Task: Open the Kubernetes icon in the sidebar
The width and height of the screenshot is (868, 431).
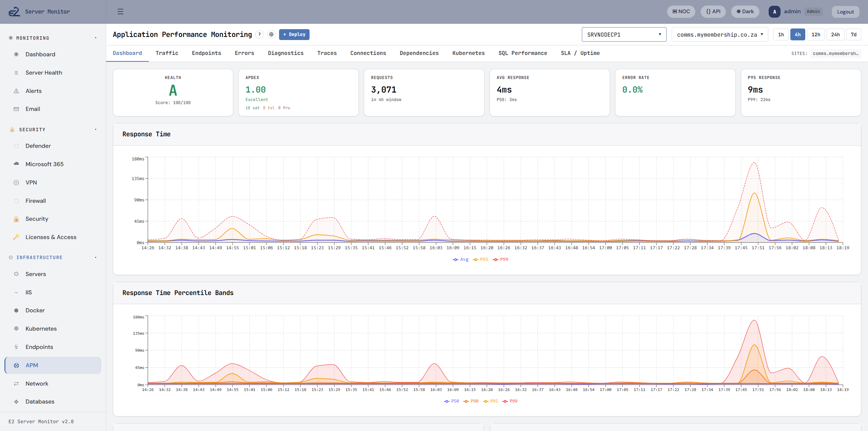Action: [x=16, y=328]
